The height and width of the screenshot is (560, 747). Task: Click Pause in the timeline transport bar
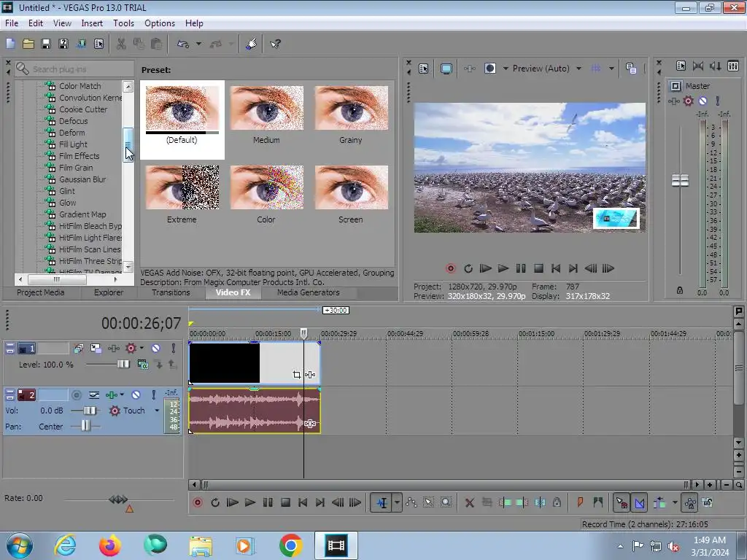[x=268, y=502]
